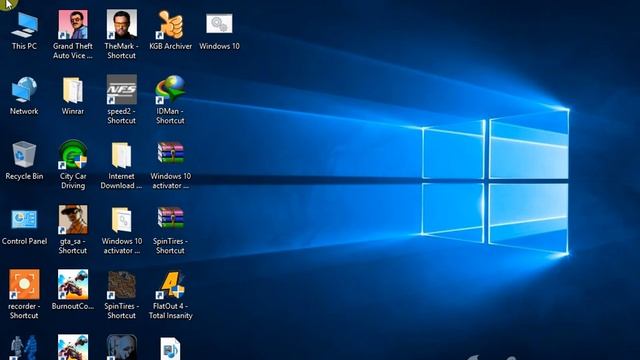Launch SpinTires shortcut with mud-textured icon
This screenshot has width=640, height=360.
121,284
